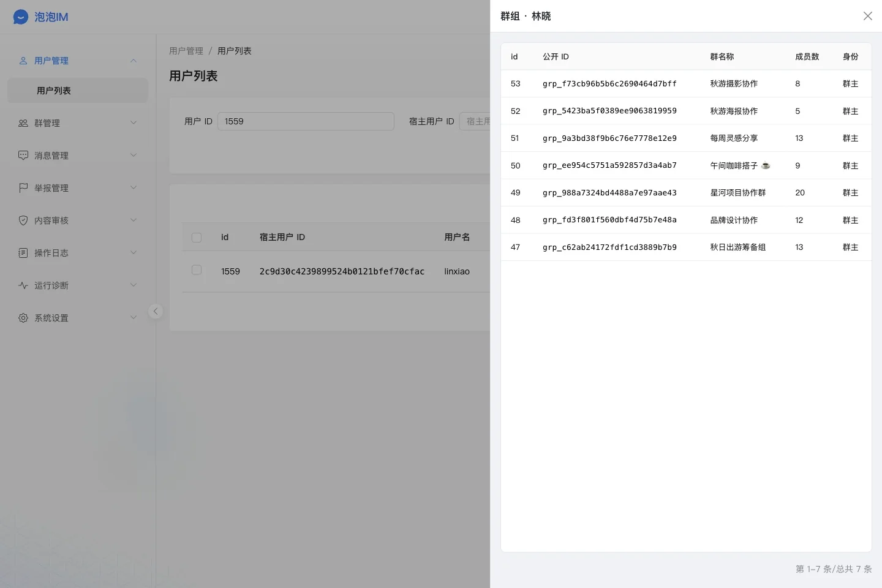Click the 公开 ID column header
Viewport: 882px width, 588px height.
pos(556,56)
